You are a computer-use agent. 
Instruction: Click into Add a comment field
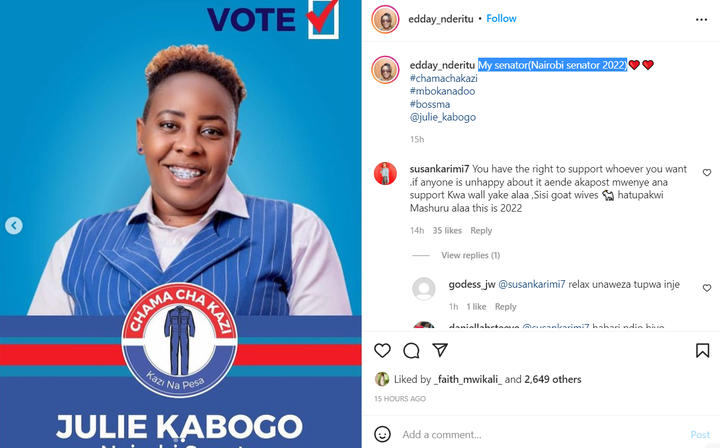pyautogui.click(x=542, y=434)
